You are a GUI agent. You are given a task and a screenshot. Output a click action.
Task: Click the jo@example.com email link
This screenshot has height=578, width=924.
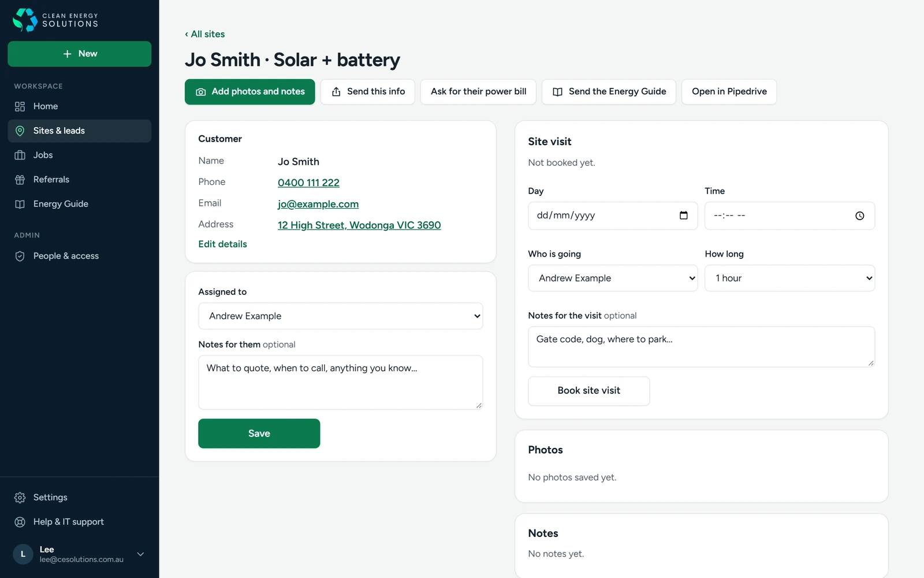point(318,204)
